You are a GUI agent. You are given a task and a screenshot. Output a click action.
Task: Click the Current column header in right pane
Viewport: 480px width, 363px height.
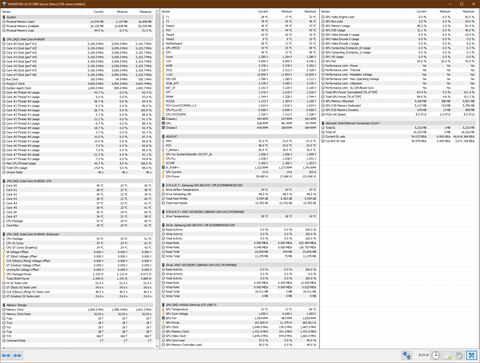[421, 12]
